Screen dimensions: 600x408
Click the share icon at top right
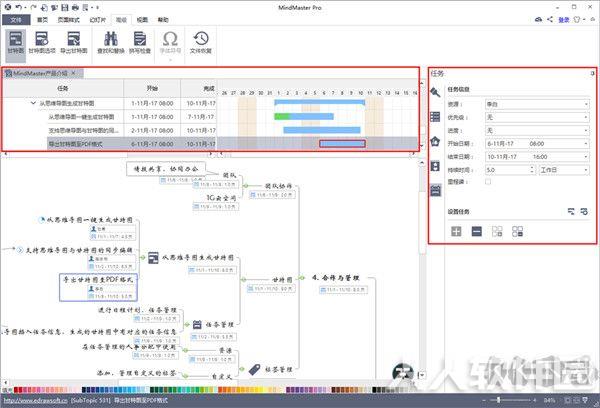pos(550,19)
